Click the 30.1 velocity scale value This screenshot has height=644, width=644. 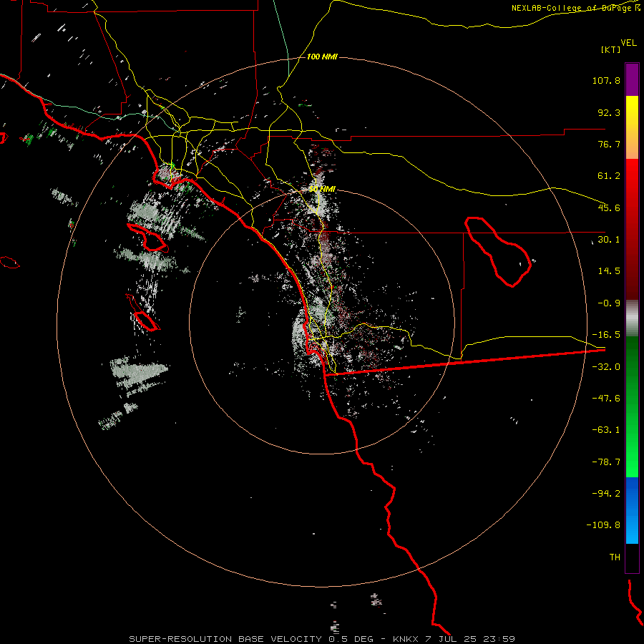609,240
